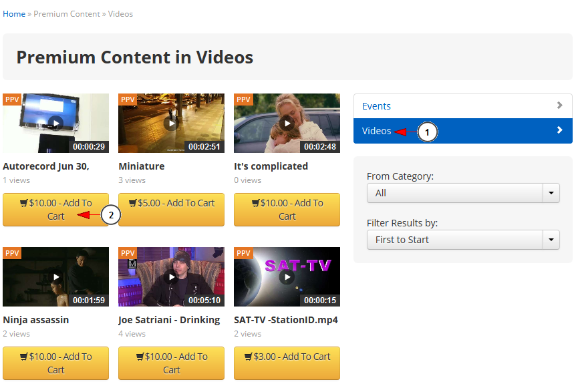Play the Ninja assassin video
578x392 pixels.
(x=55, y=276)
